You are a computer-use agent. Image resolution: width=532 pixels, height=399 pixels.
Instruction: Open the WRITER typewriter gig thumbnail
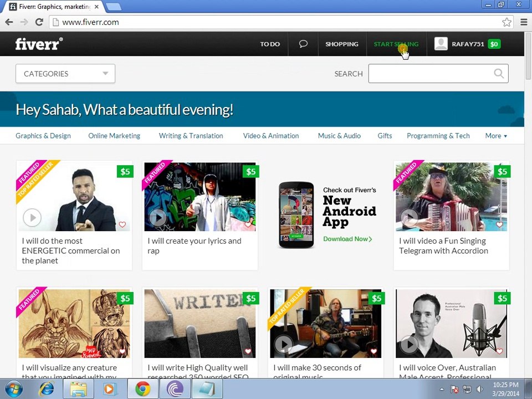pos(200,323)
